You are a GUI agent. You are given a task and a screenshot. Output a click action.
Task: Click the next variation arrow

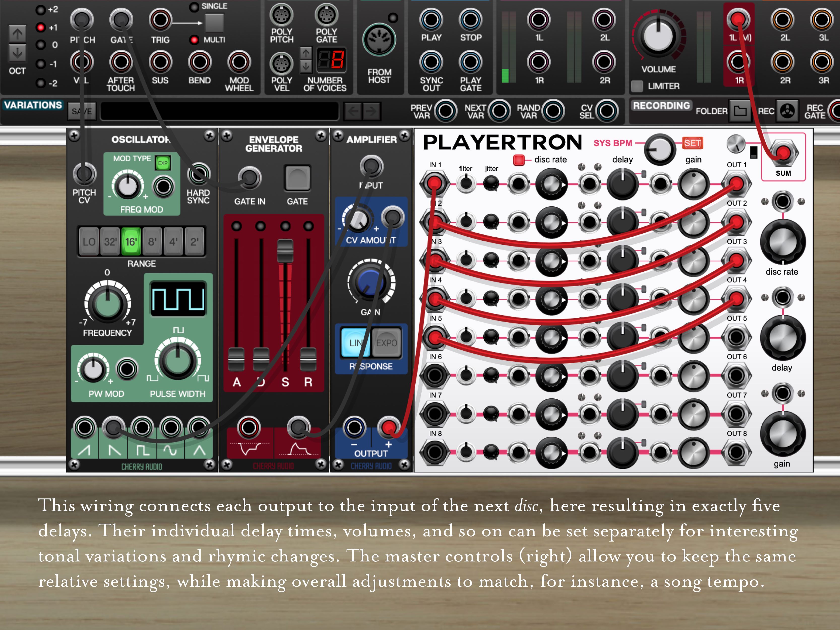(371, 111)
